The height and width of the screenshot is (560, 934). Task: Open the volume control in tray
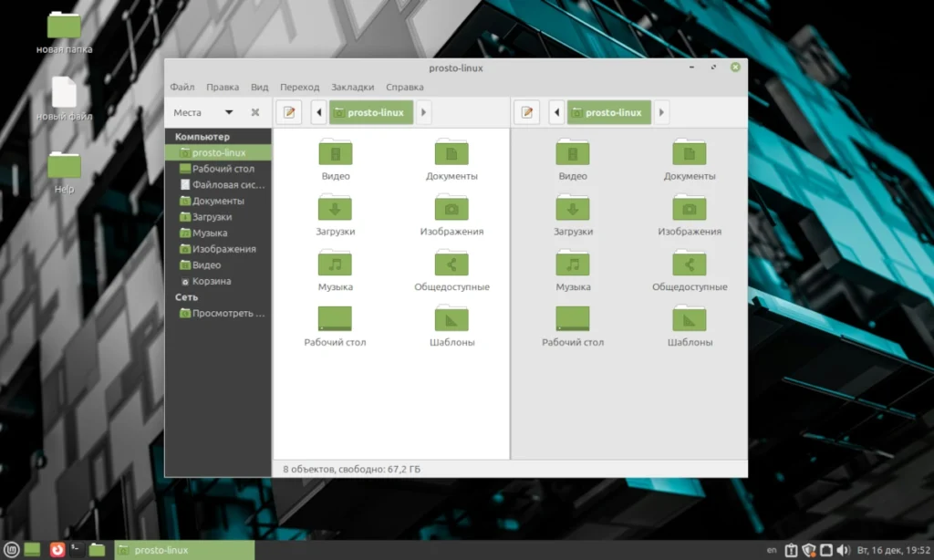coord(843,550)
